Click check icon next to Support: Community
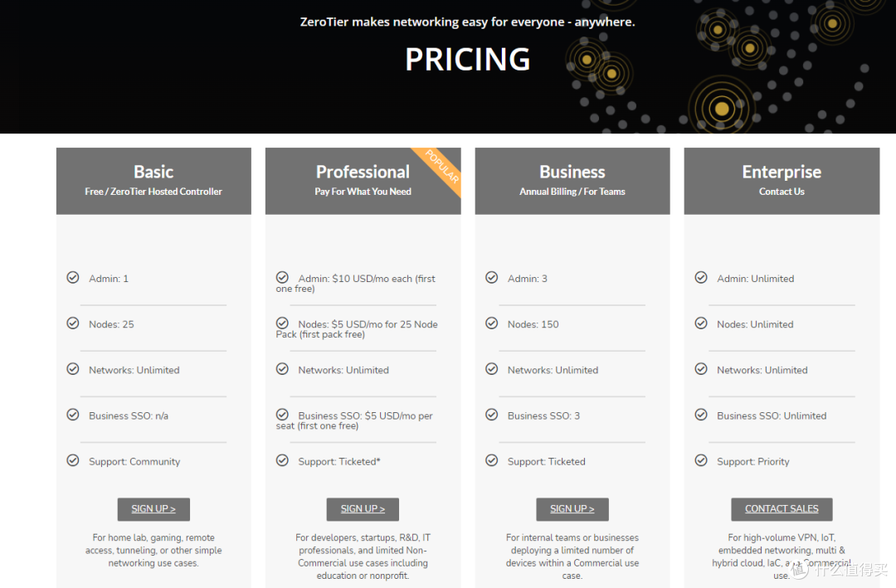The height and width of the screenshot is (588, 896). tap(73, 460)
